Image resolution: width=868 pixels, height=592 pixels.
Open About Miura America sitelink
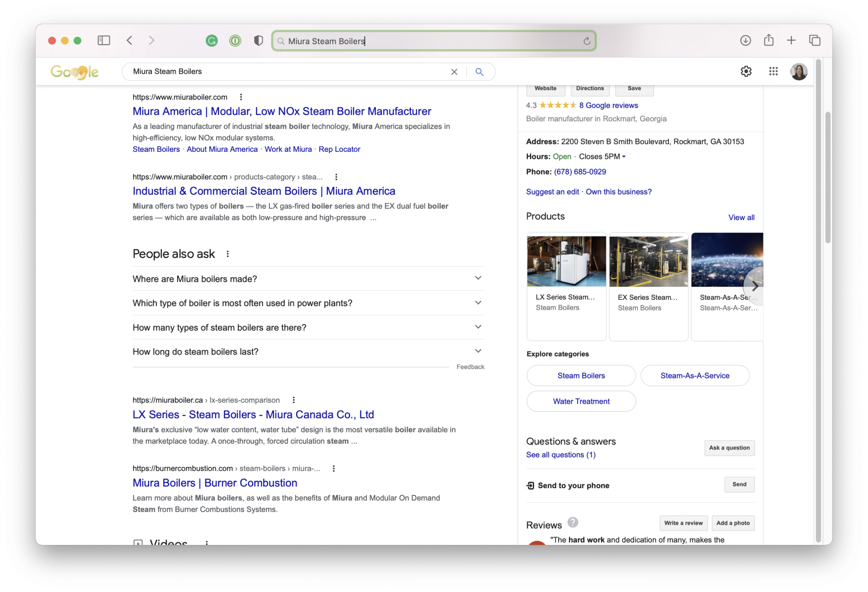pyautogui.click(x=222, y=149)
